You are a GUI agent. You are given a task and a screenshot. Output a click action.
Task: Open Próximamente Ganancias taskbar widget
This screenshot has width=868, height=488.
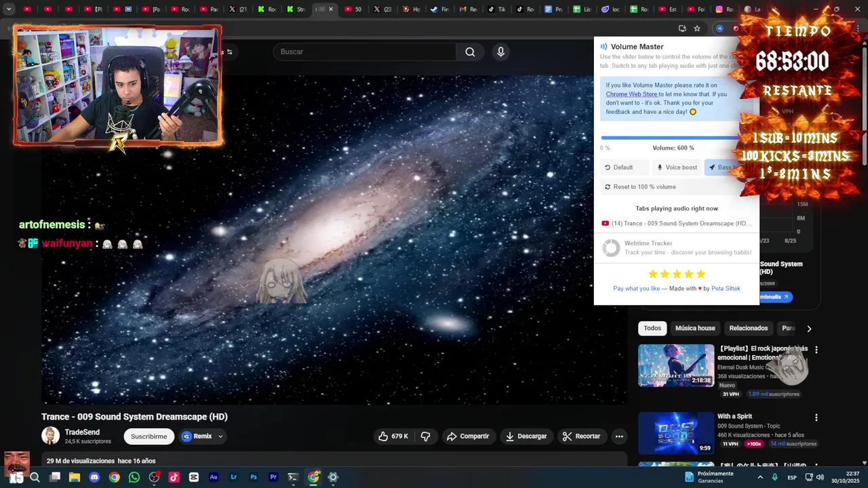709,477
